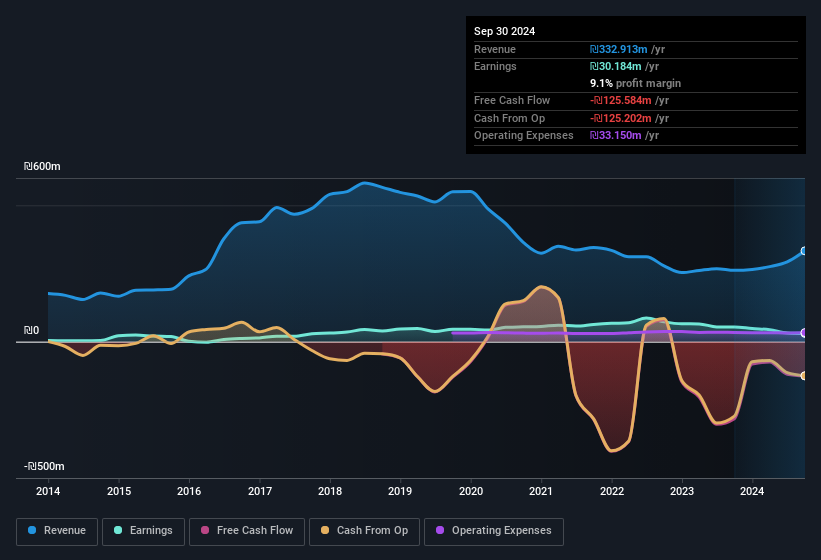
Task: Click the Sep 30 2024 tooltip date
Action: click(504, 31)
